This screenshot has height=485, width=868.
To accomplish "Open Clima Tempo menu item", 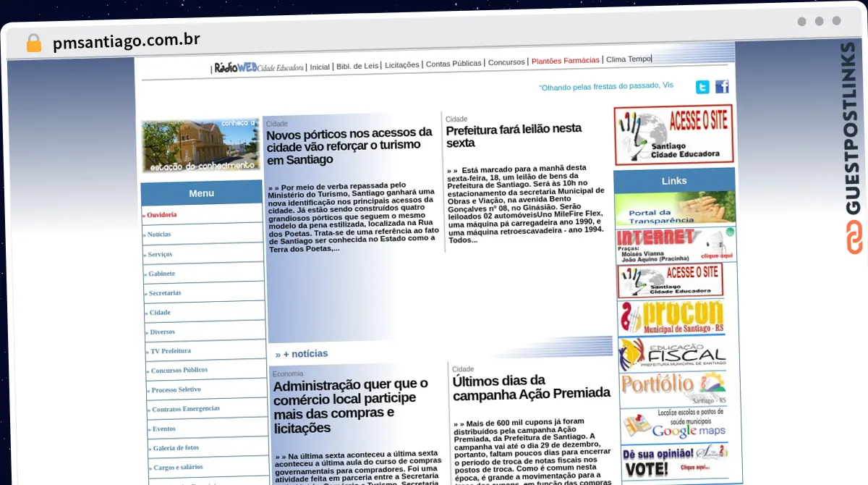I will point(629,59).
